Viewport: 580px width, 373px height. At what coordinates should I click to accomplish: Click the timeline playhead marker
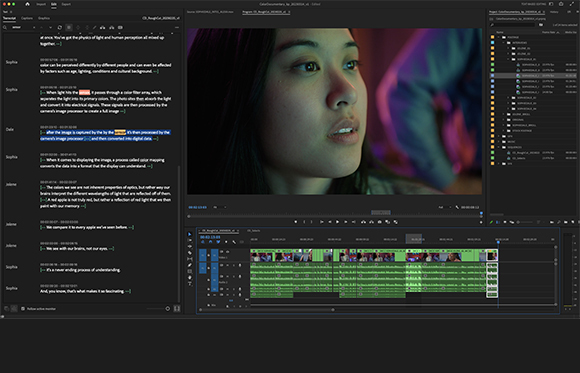498,242
